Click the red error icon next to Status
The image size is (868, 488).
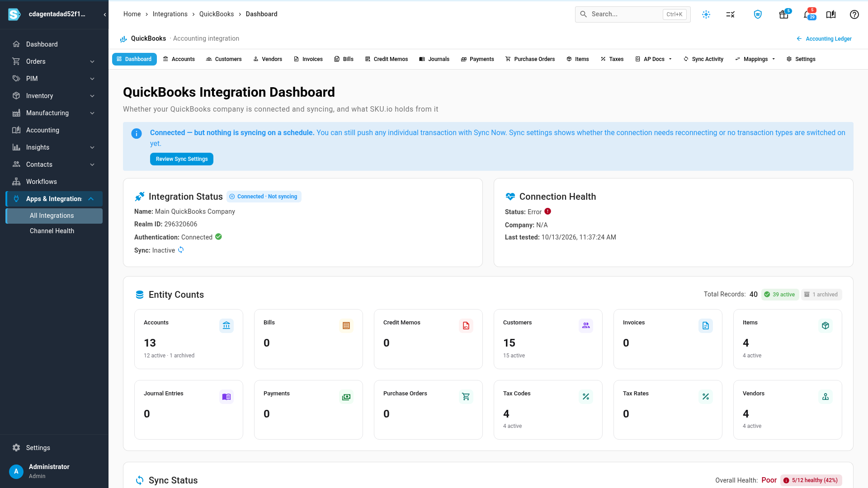point(547,211)
